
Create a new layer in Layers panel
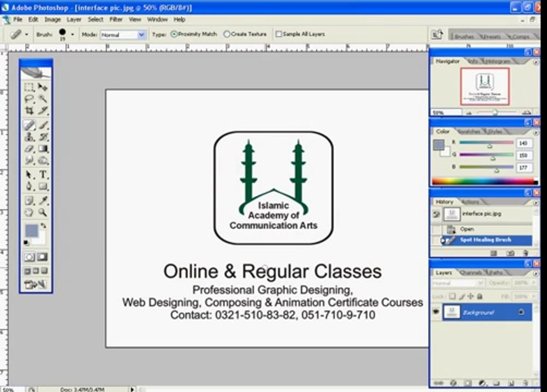pos(511,383)
